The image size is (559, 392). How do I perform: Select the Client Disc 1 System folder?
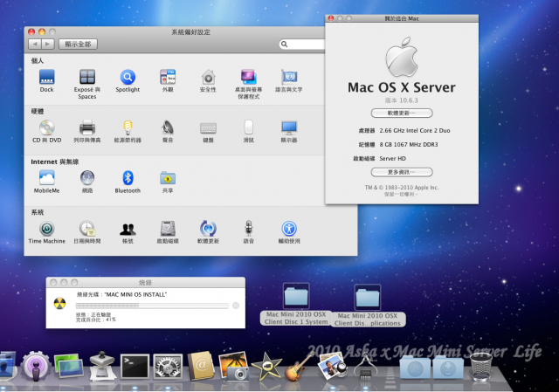pyautogui.click(x=296, y=304)
